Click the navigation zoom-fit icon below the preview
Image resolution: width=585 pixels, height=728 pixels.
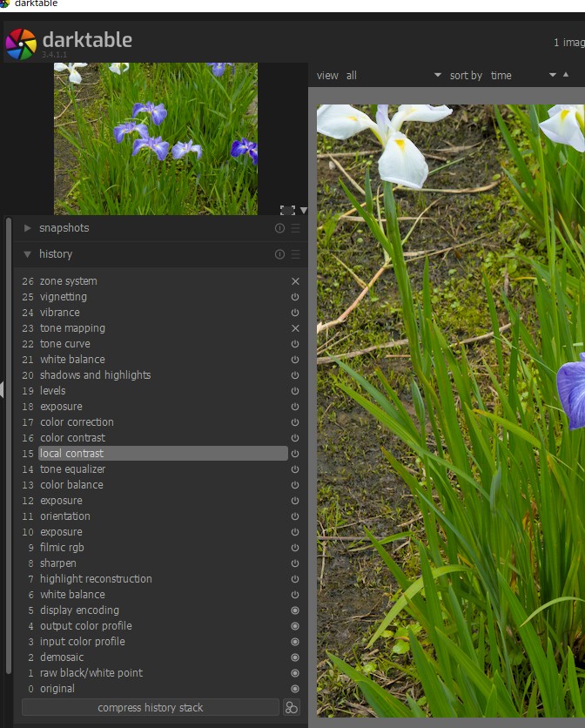tap(287, 211)
